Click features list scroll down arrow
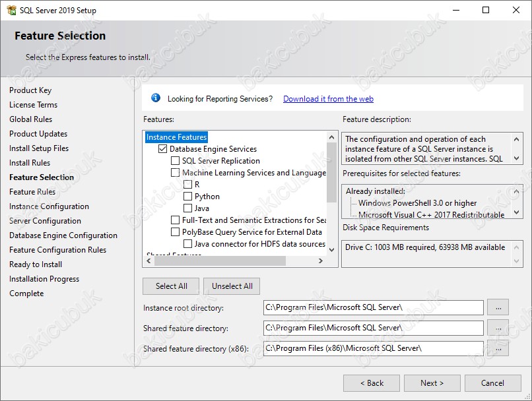 pyautogui.click(x=332, y=250)
